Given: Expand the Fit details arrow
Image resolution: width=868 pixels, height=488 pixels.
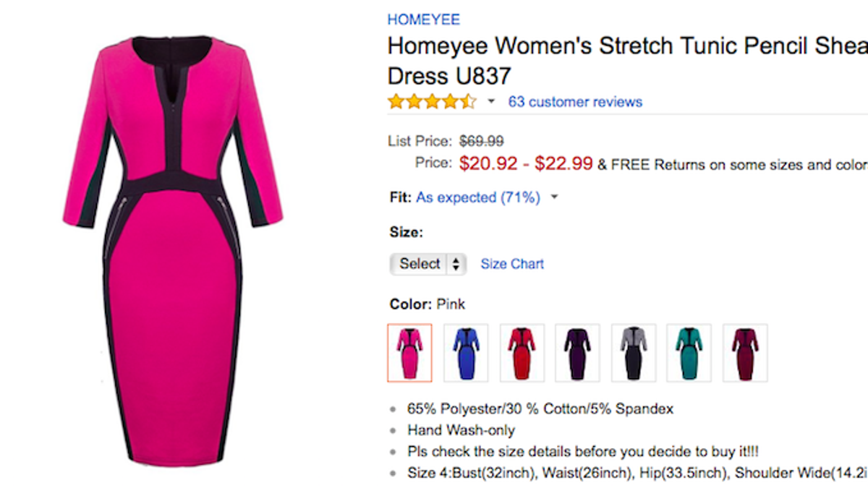Looking at the screenshot, I should pyautogui.click(x=554, y=197).
